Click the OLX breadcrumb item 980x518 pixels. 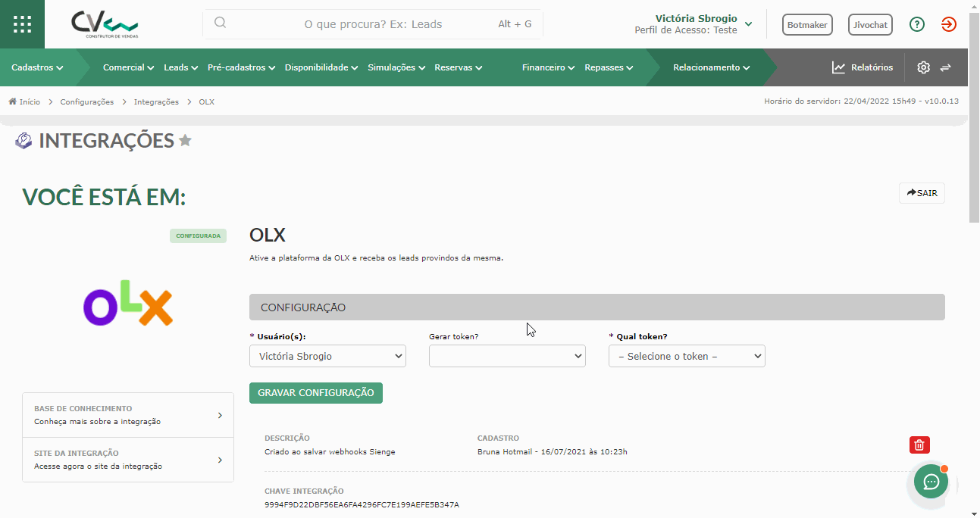[207, 101]
